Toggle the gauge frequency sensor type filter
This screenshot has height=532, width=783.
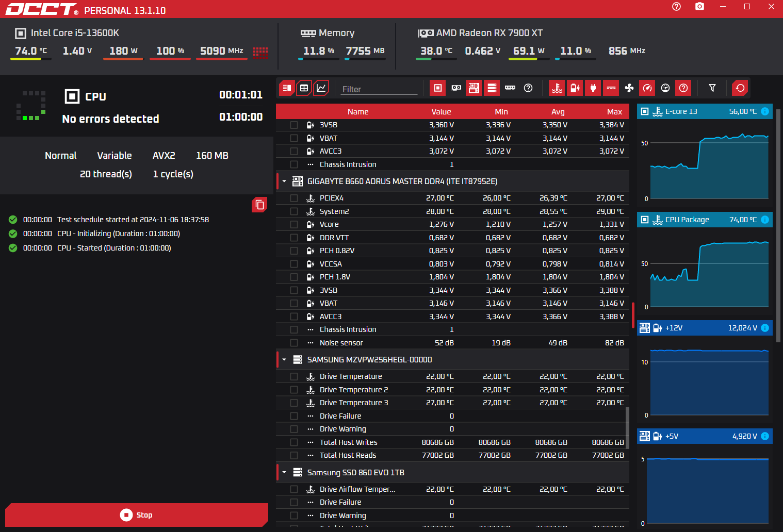point(647,88)
